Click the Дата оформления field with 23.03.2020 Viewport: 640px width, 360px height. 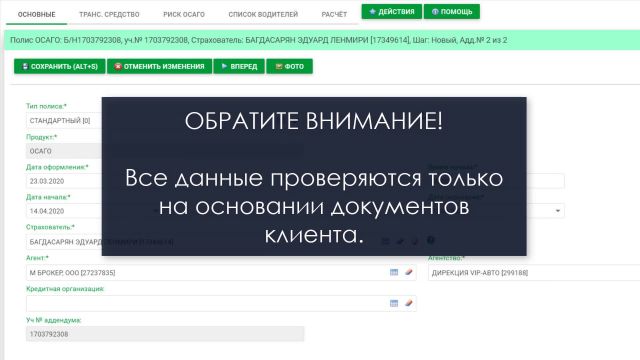(64, 181)
